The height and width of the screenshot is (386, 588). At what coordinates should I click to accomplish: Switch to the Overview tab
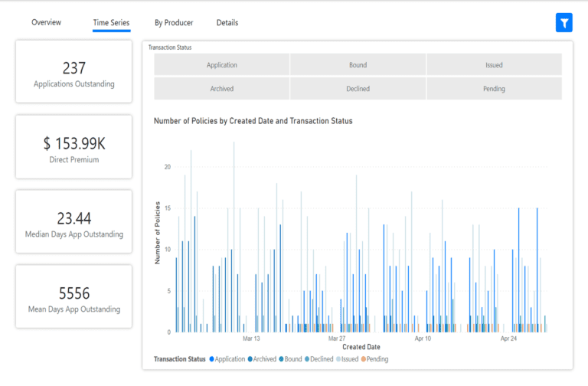pos(46,23)
